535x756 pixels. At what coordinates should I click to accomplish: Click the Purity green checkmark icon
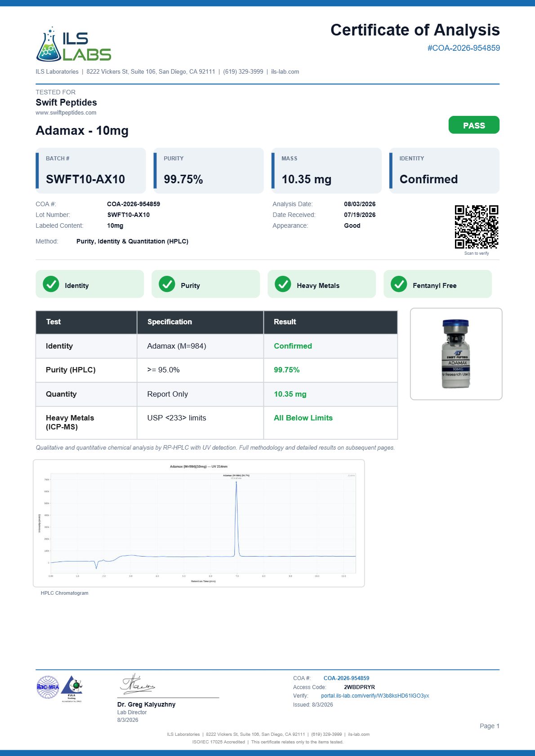(x=167, y=284)
